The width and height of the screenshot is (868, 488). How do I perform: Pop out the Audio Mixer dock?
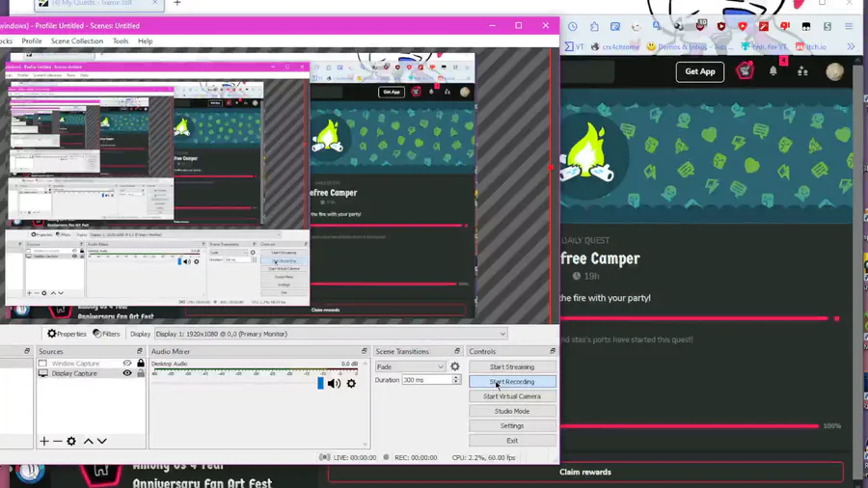[x=365, y=351]
